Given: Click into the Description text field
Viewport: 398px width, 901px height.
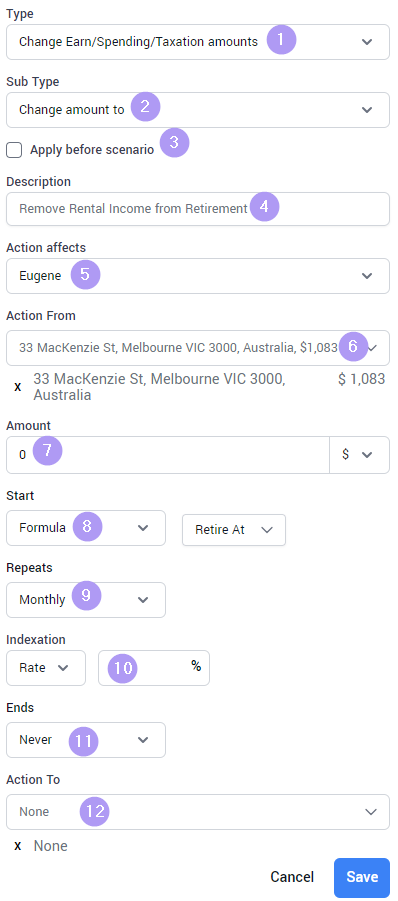Looking at the screenshot, I should 198,209.
